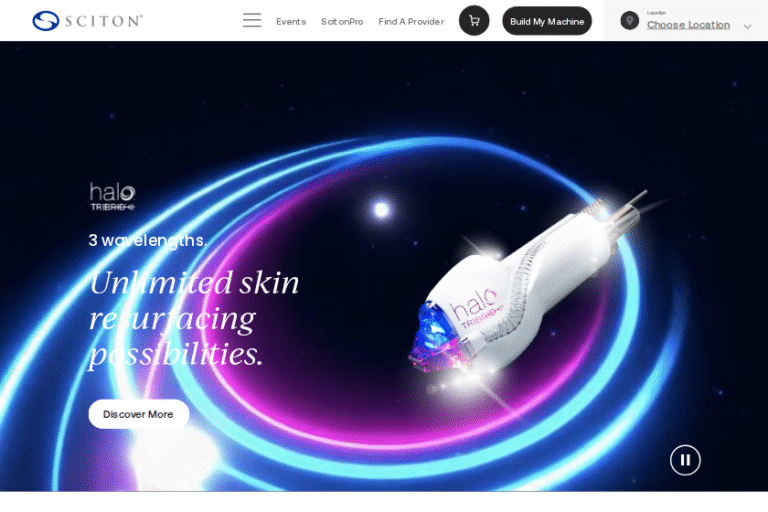Click the Build My Machine button
The height and width of the screenshot is (512, 768).
pos(547,21)
